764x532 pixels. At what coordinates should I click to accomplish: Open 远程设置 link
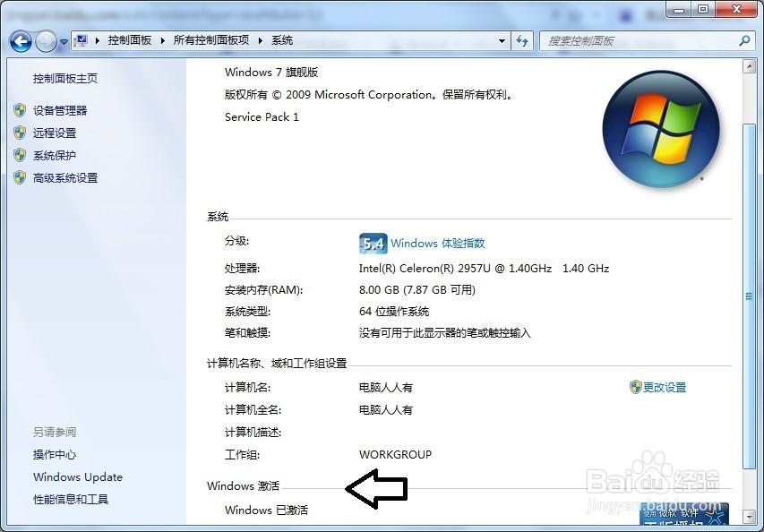tap(55, 133)
